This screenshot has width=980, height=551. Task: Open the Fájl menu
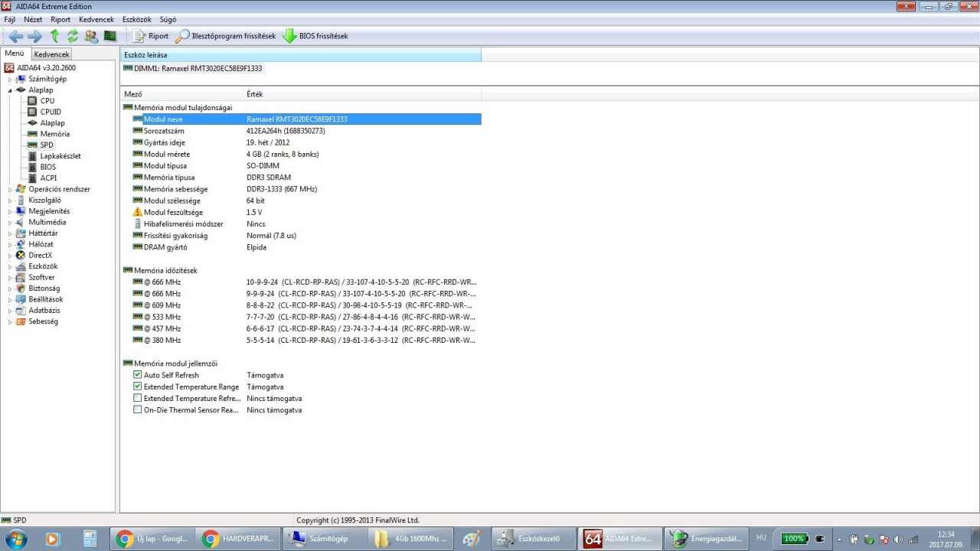(10, 19)
